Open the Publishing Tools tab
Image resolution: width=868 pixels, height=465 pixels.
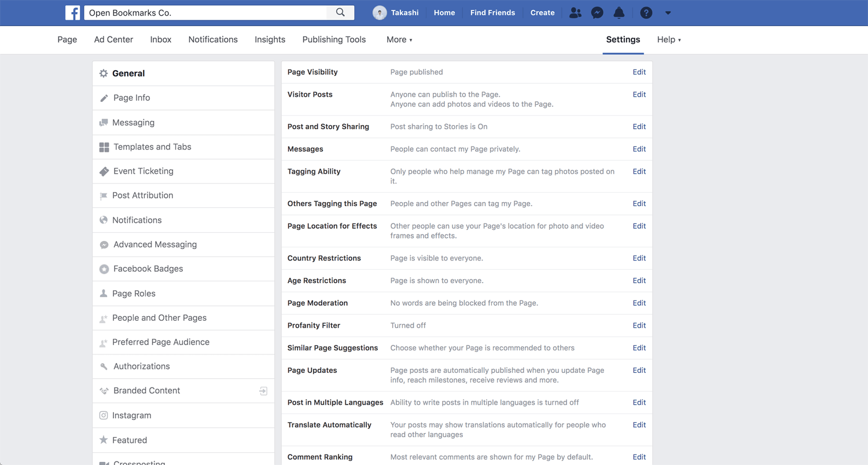pyautogui.click(x=334, y=39)
